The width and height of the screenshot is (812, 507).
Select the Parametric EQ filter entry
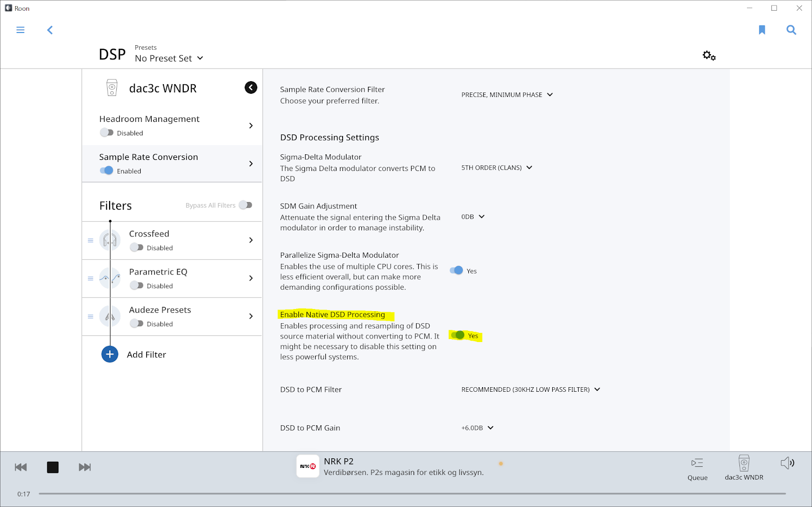click(x=172, y=279)
